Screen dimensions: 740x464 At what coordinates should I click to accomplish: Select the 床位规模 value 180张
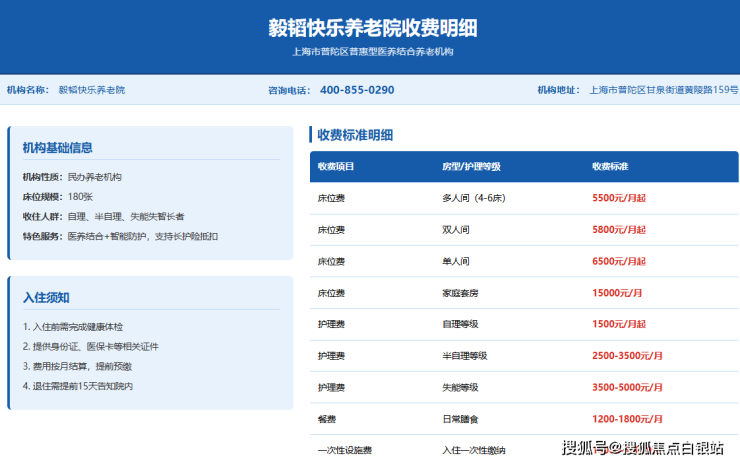point(80,197)
